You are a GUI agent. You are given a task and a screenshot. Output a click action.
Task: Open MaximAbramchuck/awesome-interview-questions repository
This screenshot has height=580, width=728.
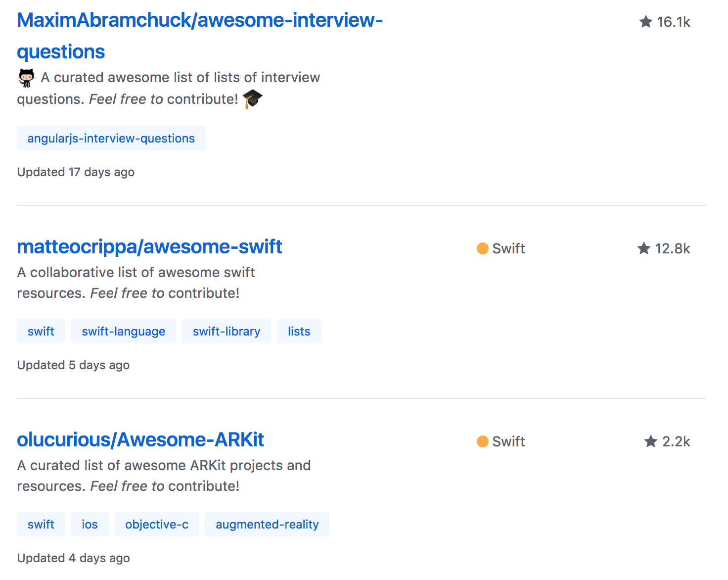(199, 21)
